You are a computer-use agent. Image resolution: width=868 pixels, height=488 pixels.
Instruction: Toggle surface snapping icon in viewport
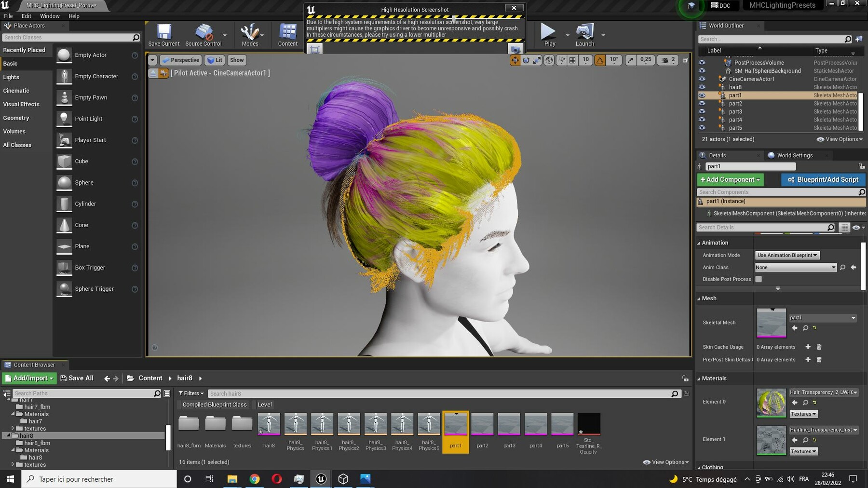click(561, 60)
